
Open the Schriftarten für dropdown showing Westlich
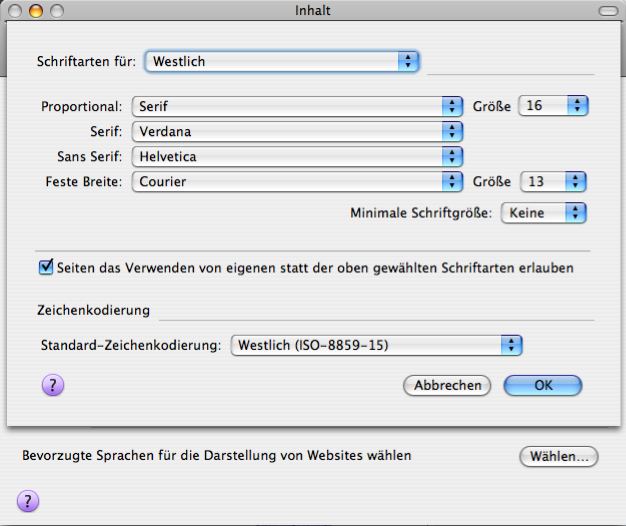282,61
